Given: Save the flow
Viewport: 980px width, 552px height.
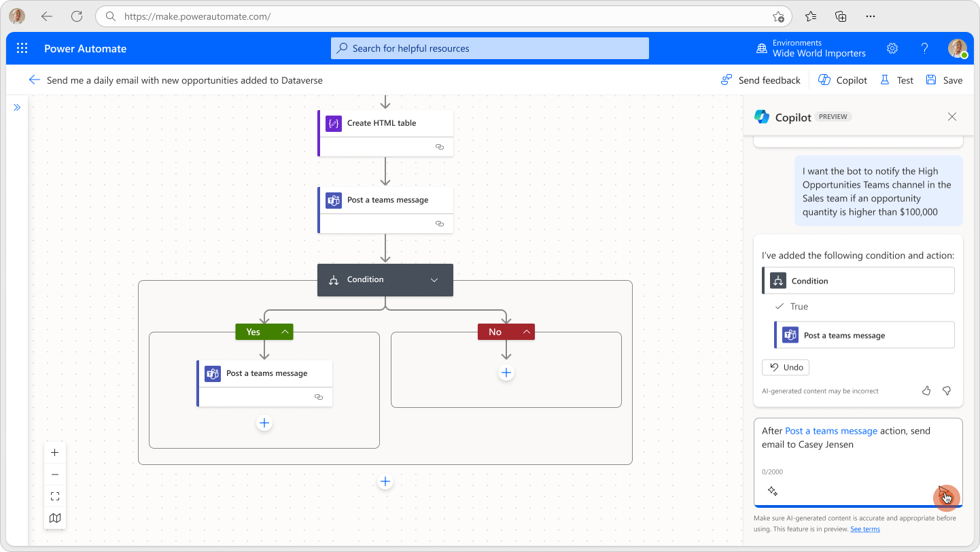Looking at the screenshot, I should click(x=944, y=80).
